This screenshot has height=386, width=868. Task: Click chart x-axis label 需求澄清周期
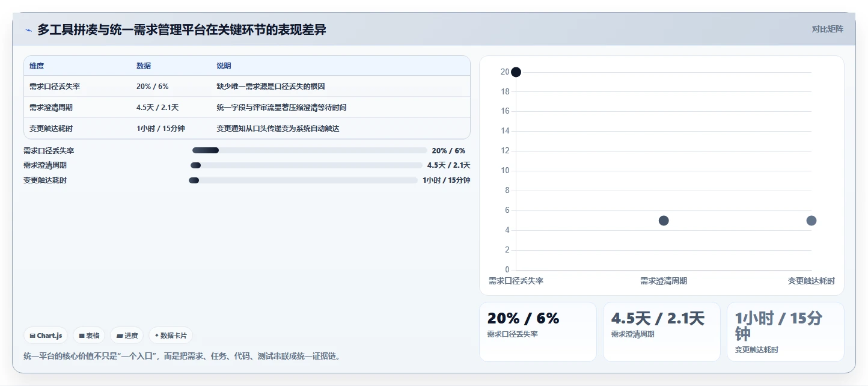coord(664,281)
